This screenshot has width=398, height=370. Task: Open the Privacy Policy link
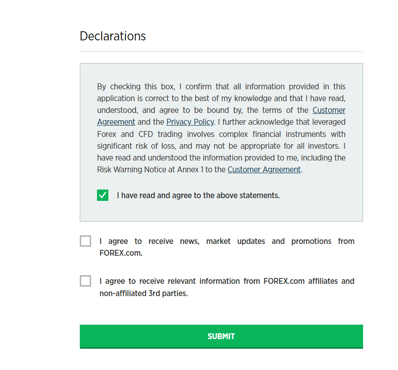pyautogui.click(x=190, y=122)
